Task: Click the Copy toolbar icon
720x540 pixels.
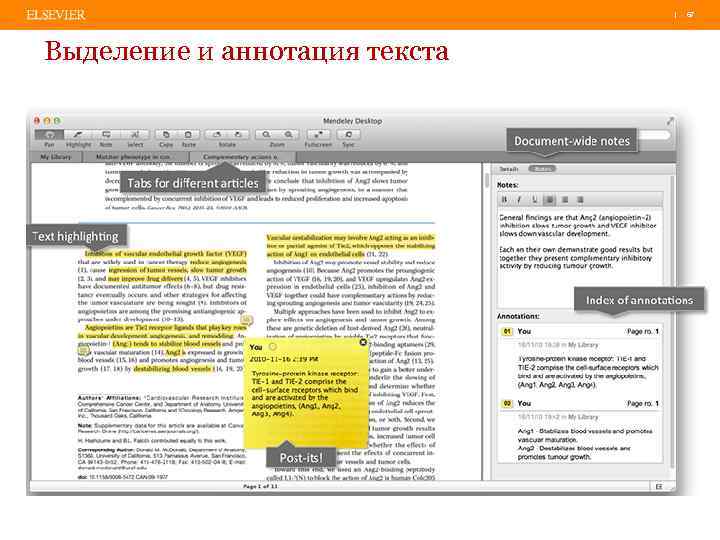Action: tap(166, 135)
